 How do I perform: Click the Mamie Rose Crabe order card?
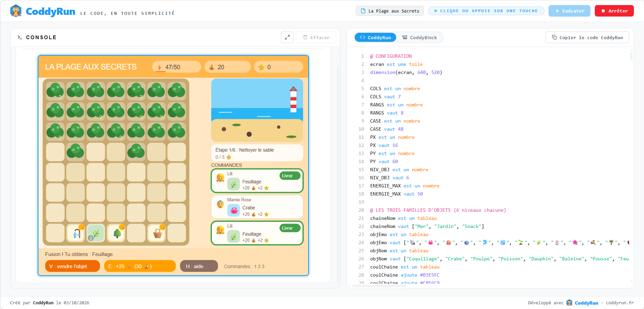pos(257,207)
